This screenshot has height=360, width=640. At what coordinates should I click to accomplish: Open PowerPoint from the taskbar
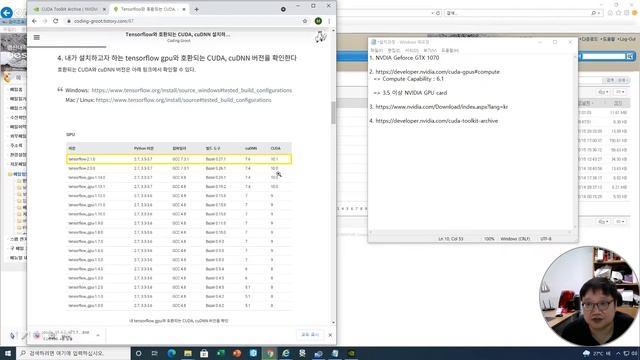tap(237, 353)
